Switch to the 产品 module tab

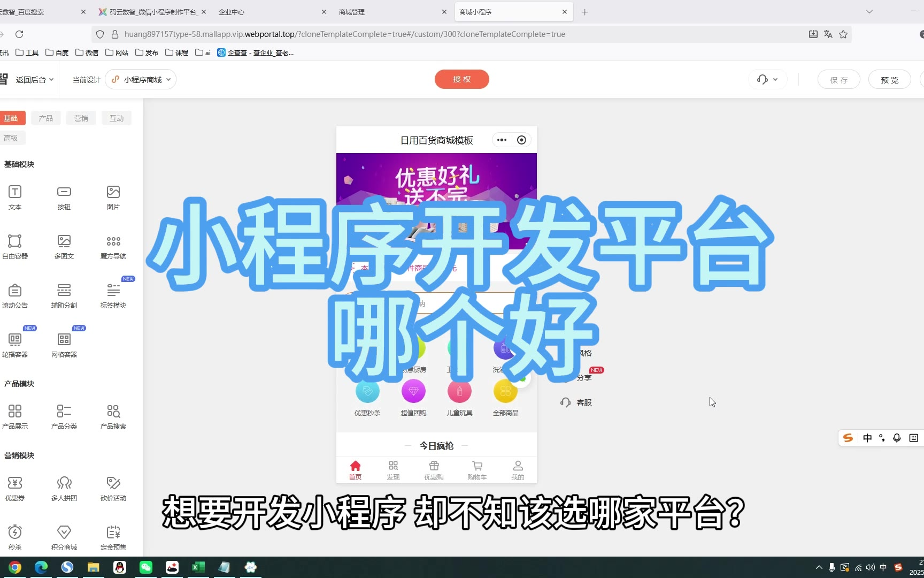46,118
